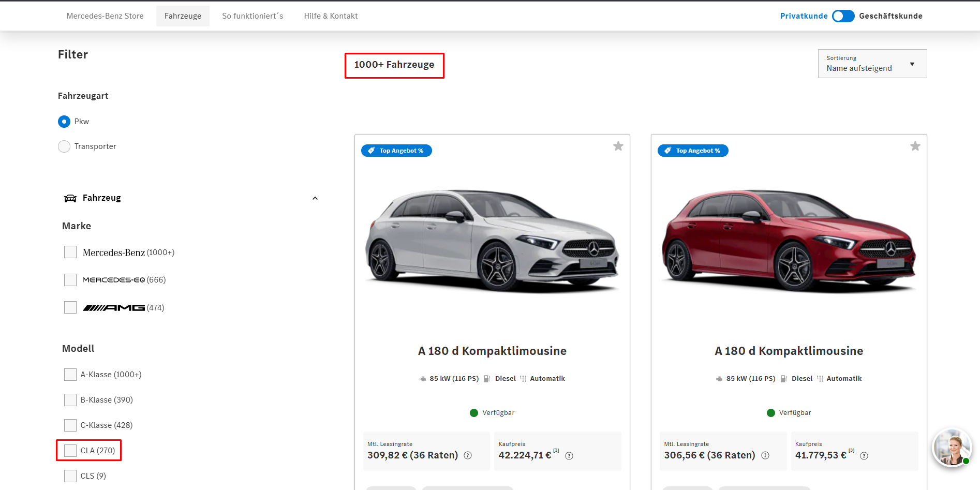Click the fuel pump icon on the silver car card
This screenshot has height=490, width=980.
click(487, 379)
